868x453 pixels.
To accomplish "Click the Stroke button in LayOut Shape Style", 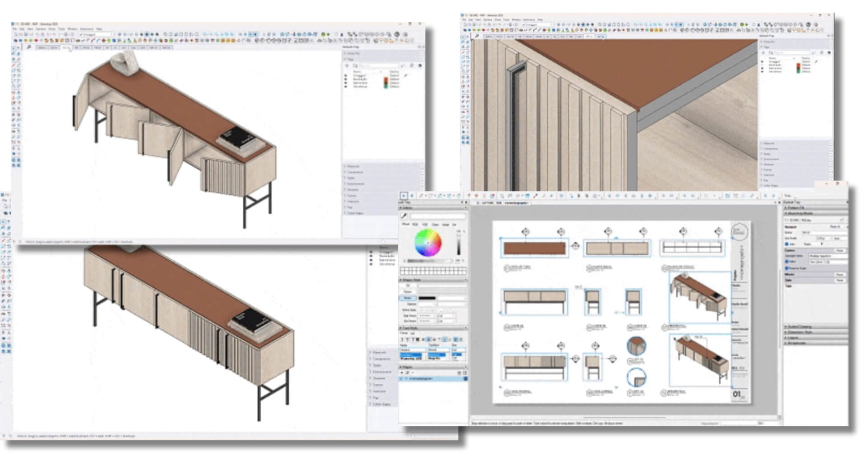I will click(x=408, y=298).
